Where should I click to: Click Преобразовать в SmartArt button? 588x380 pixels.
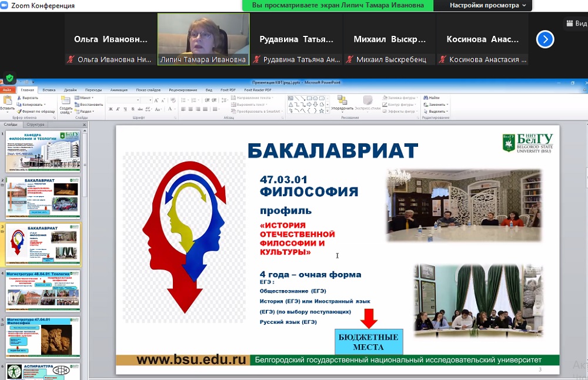point(257,112)
